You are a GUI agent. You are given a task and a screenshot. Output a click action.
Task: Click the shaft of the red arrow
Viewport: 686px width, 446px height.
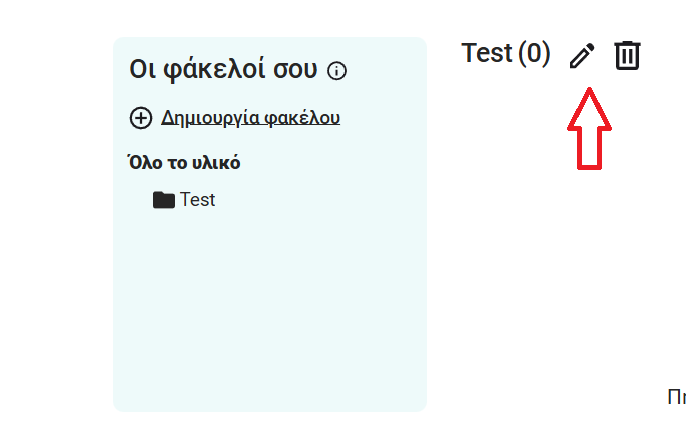(588, 147)
